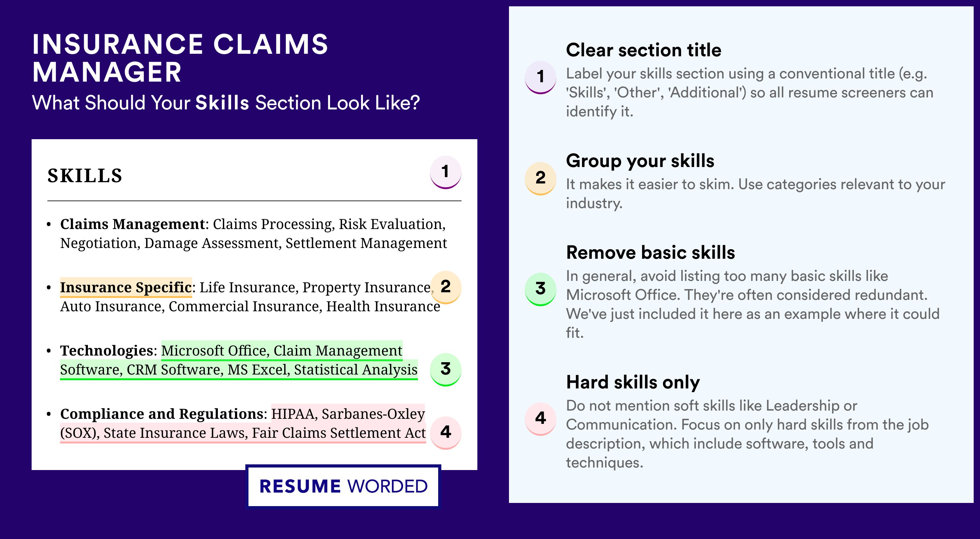Click the SKILLS section heading
The image size is (980, 539).
85,176
